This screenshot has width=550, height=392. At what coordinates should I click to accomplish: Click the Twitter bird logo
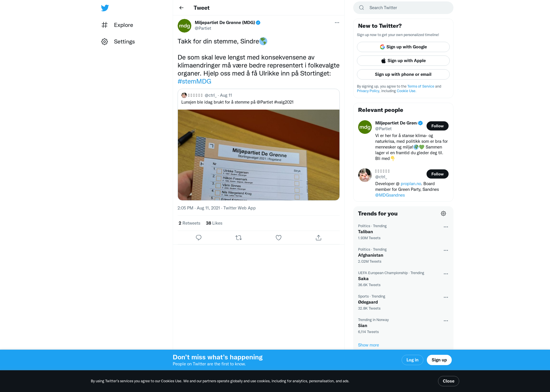pyautogui.click(x=105, y=8)
